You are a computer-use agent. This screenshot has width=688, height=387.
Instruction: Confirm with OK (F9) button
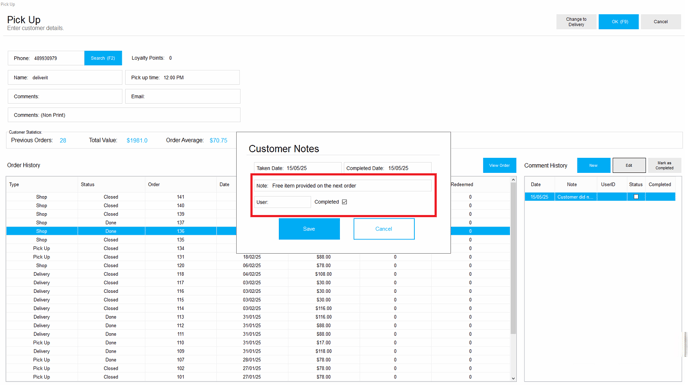click(x=619, y=22)
